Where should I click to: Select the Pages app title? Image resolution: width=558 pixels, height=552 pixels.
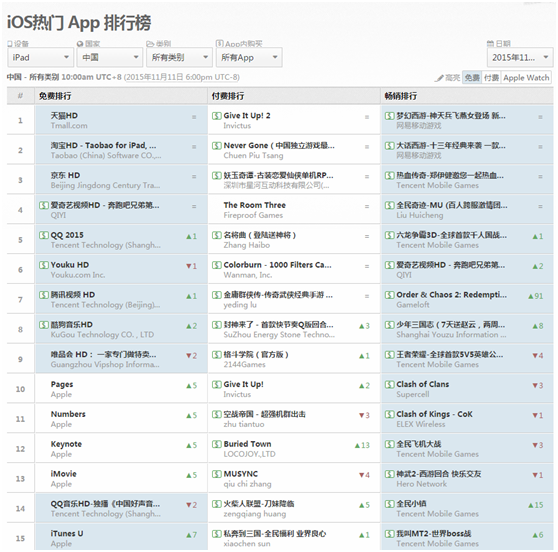click(x=62, y=385)
